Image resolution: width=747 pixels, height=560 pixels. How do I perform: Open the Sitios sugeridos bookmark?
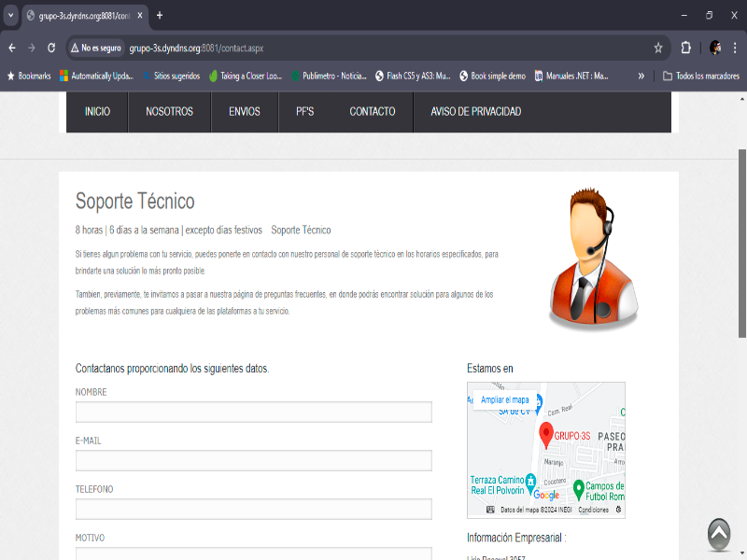point(172,76)
